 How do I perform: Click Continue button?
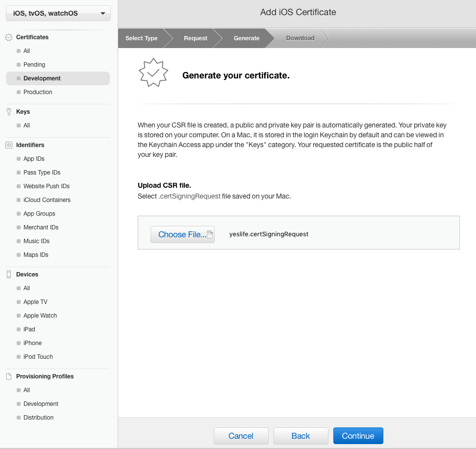point(358,436)
